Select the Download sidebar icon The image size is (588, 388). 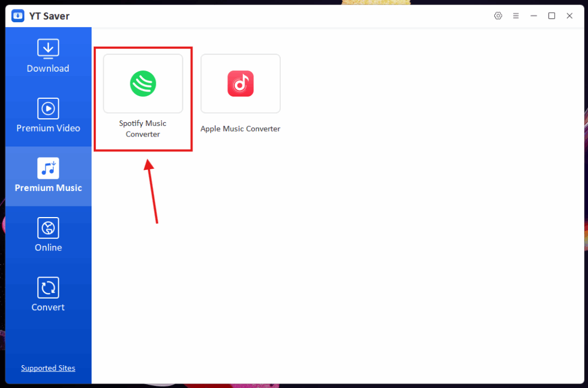pos(48,49)
